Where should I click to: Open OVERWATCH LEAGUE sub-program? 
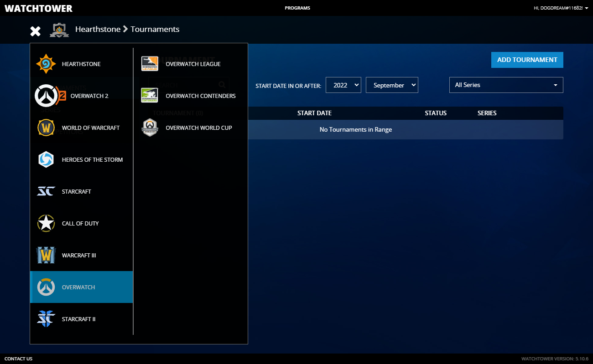point(193,64)
